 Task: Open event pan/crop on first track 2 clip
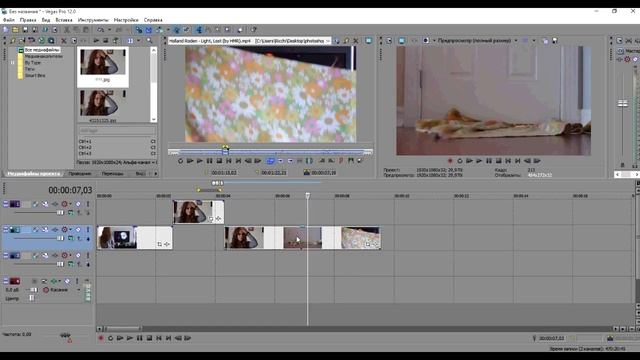click(160, 244)
